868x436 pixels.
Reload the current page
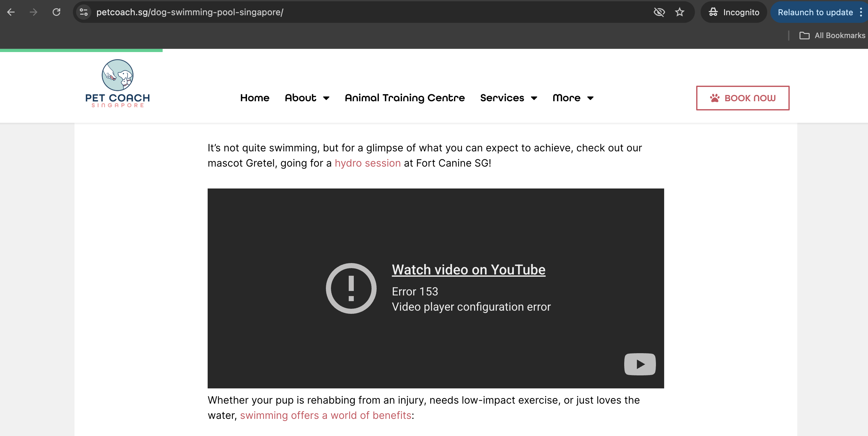[57, 12]
